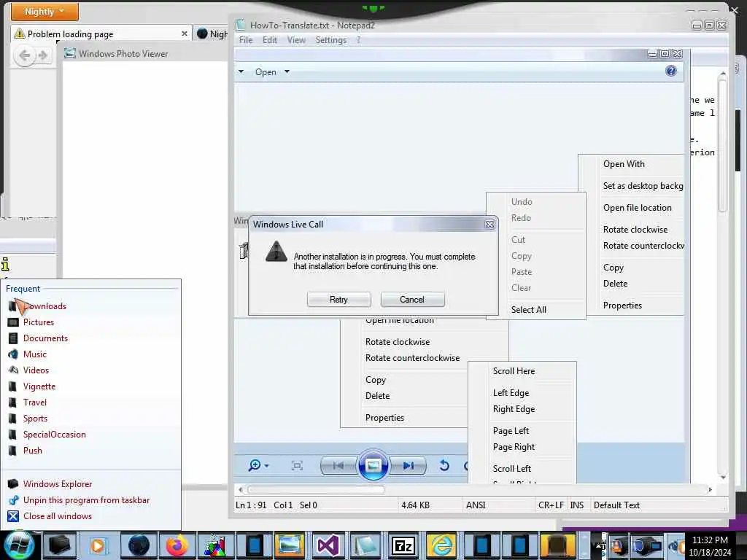Click the vertical scrollbar up arrow
Screen dimensions: 747x560
(723, 74)
